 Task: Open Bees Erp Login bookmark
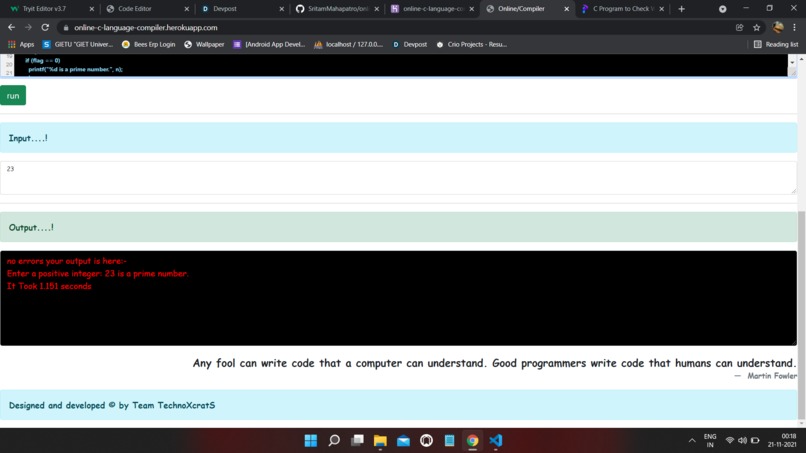pos(149,45)
